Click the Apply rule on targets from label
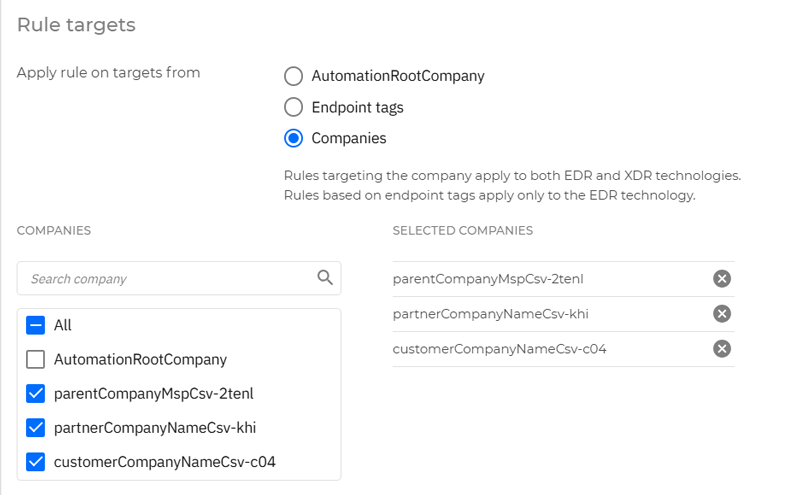Image resolution: width=785 pixels, height=495 pixels. coord(108,73)
